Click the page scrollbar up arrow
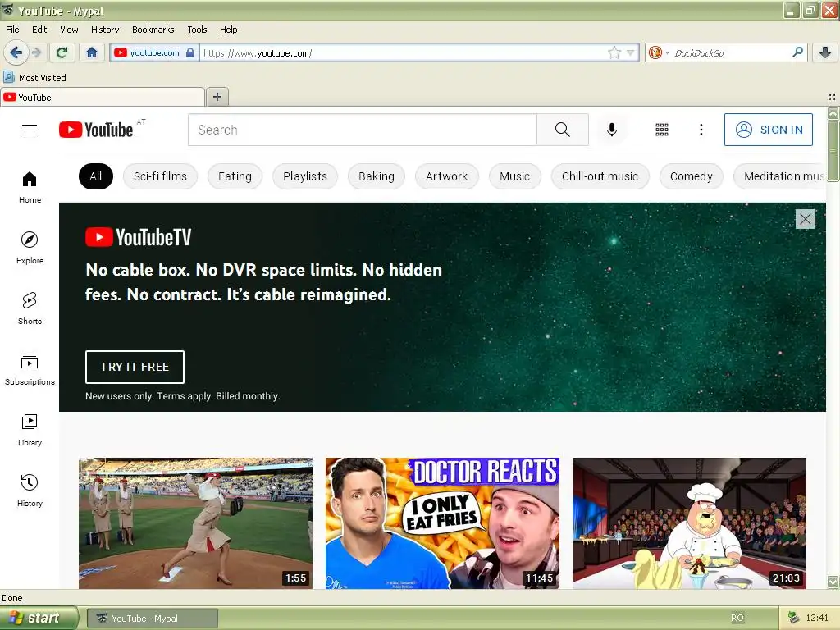Image resolution: width=840 pixels, height=630 pixels. click(x=833, y=113)
